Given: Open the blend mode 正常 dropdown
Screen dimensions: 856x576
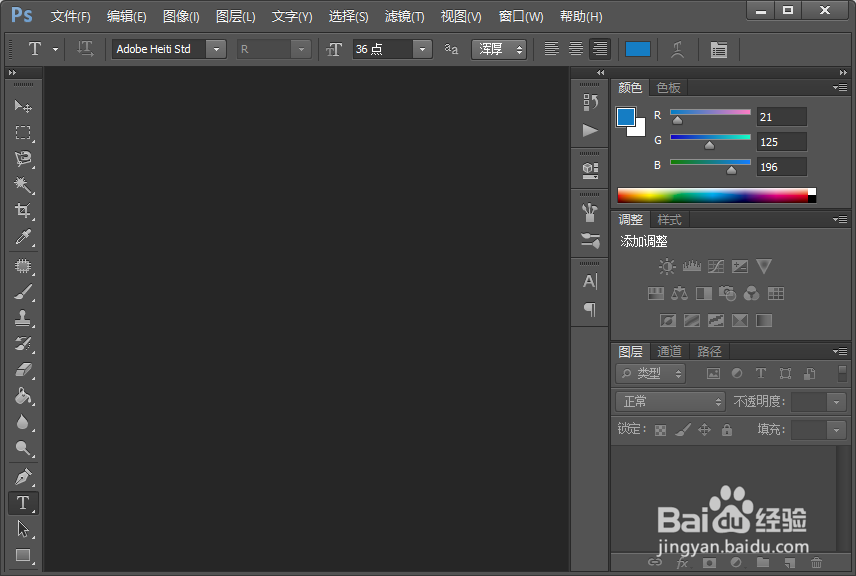Looking at the screenshot, I should point(670,402).
